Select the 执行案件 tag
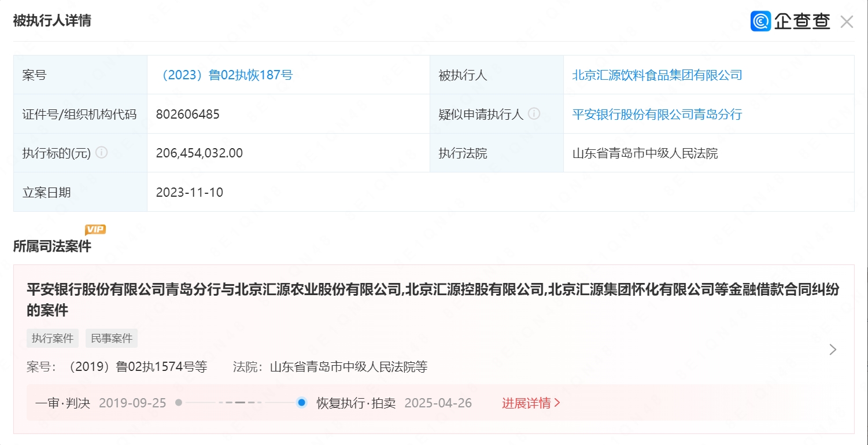The width and height of the screenshot is (868, 445). coord(53,339)
